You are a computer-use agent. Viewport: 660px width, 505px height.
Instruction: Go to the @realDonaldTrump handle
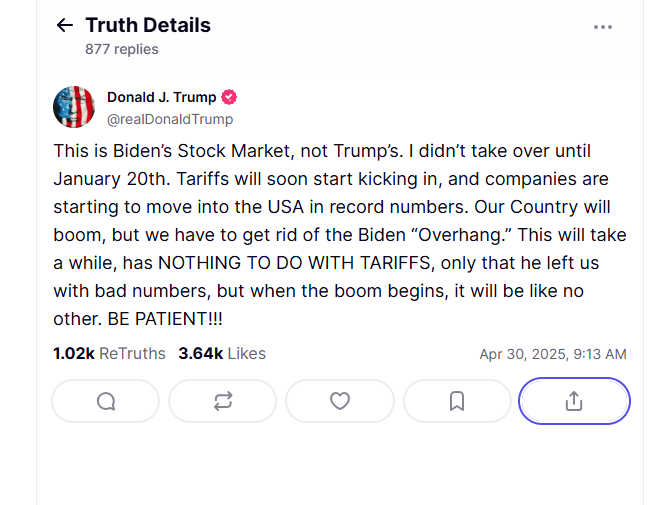pos(170,119)
